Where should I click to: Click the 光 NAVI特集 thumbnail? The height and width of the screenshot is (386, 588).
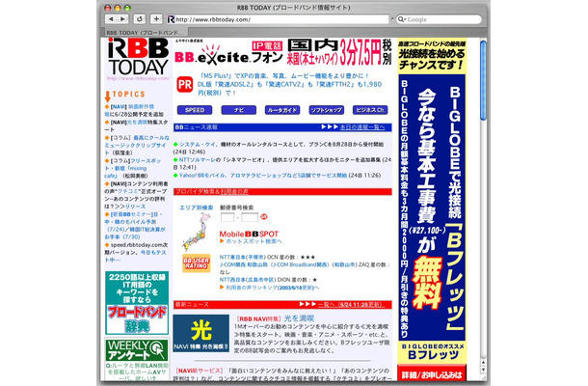click(x=201, y=333)
